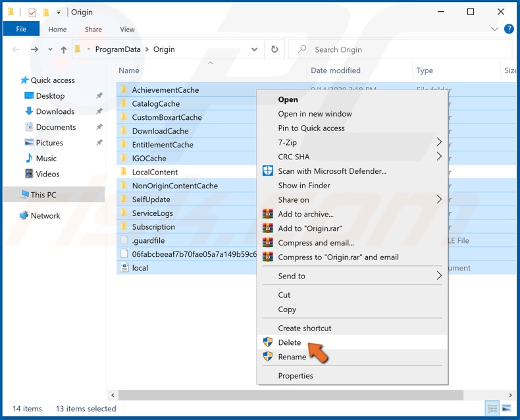Expand the 7-Zip submenu
Viewport: 520px width, 420px height.
coord(352,142)
